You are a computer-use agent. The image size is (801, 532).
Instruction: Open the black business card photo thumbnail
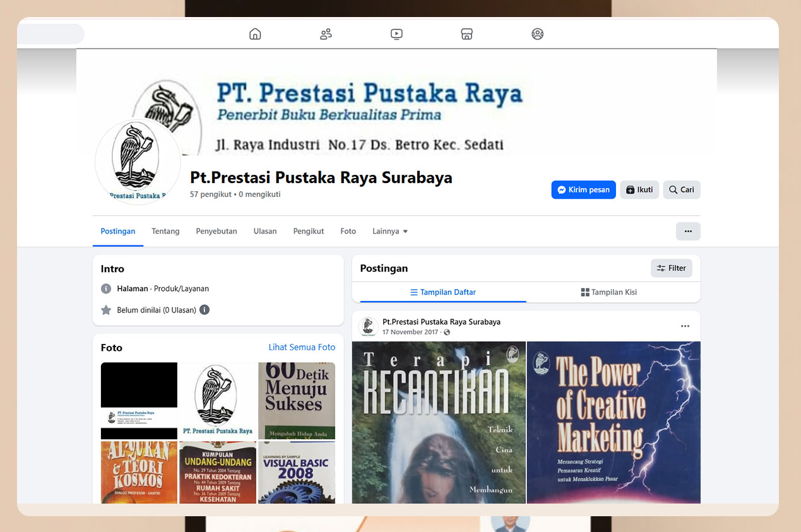tap(139, 401)
